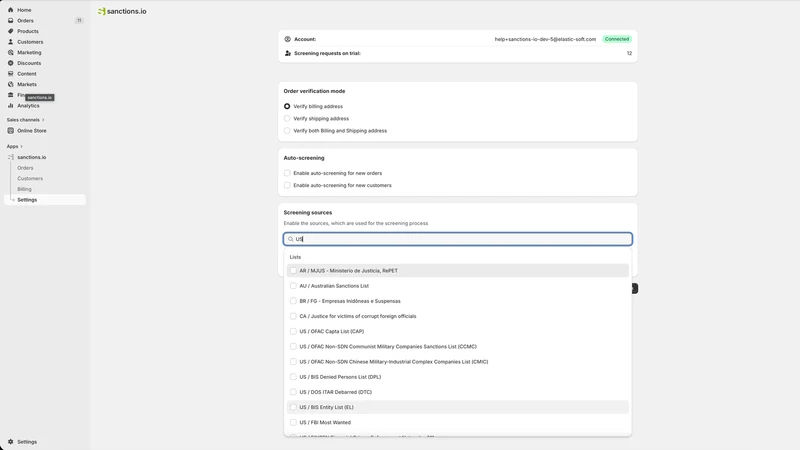Check US / FBI Most Wanted list

click(x=293, y=422)
